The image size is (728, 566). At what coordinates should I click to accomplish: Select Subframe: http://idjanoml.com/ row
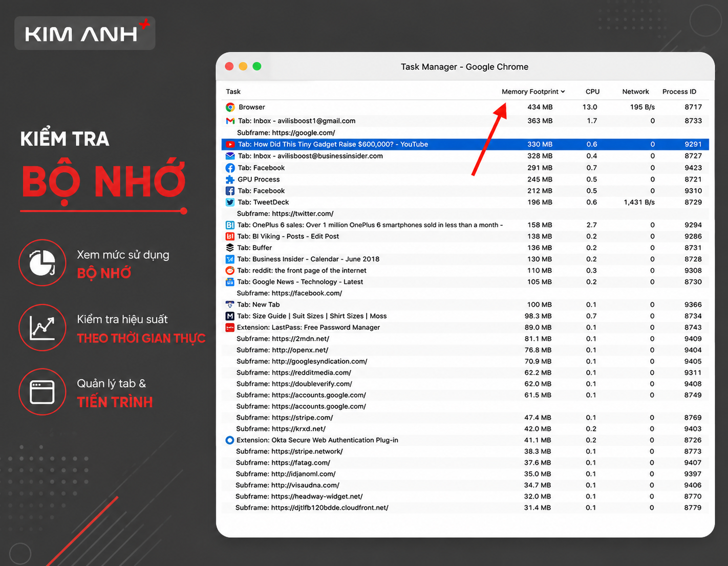click(x=465, y=474)
